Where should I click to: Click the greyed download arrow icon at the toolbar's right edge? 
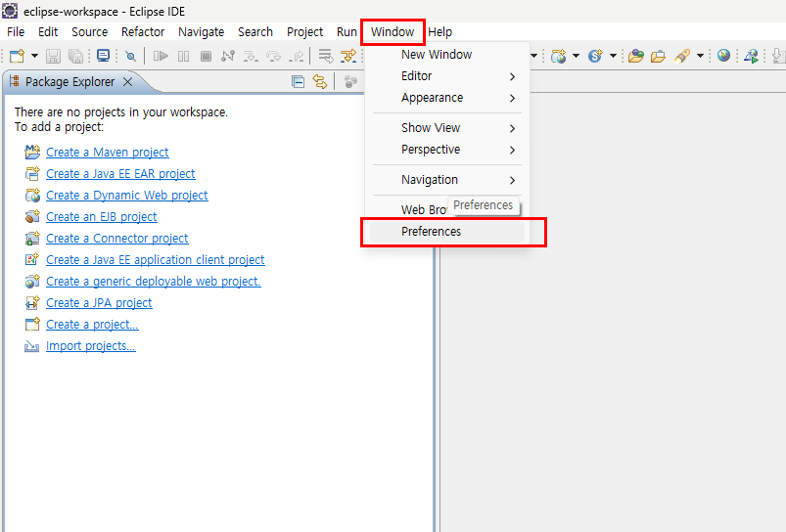[x=778, y=56]
